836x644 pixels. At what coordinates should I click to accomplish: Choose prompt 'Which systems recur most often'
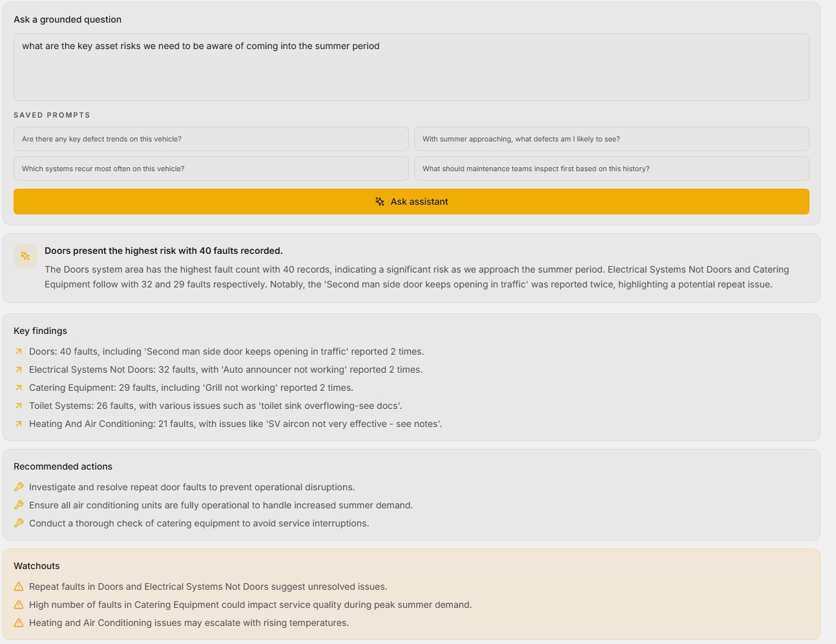211,169
